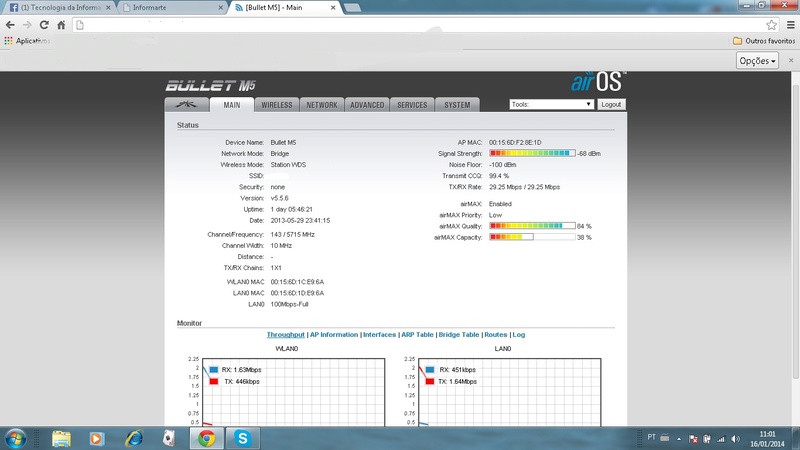Show the ARP Table
The image size is (800, 450).
417,335
